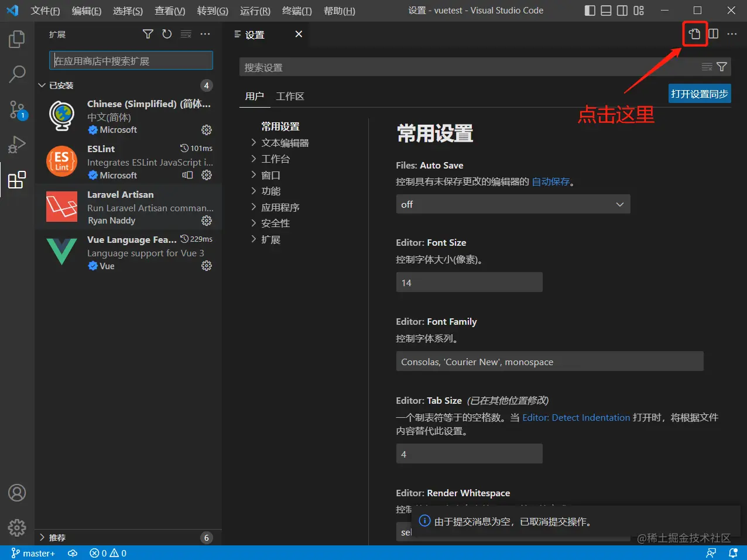Open the Manage gear in activity bar
The width and height of the screenshot is (747, 560).
17,527
